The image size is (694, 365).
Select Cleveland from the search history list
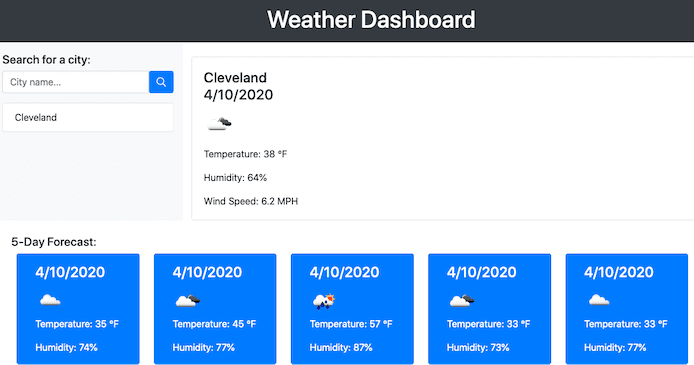coord(88,117)
